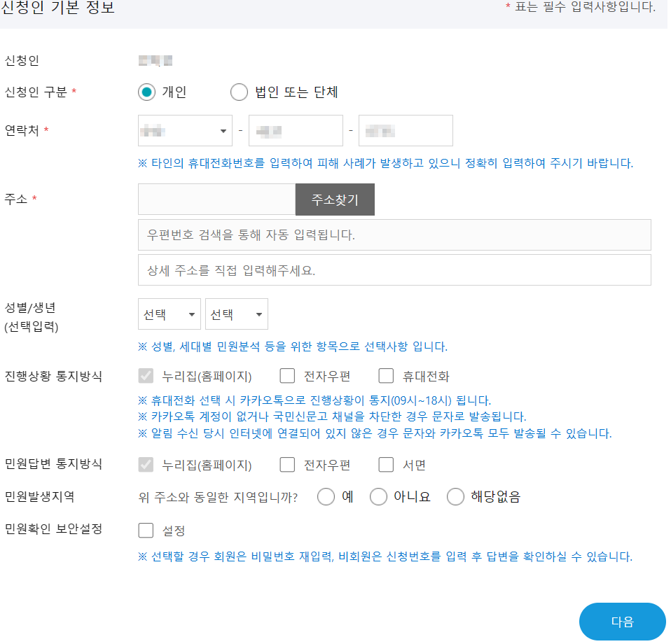The height and width of the screenshot is (644, 671).
Task: Enable 서면 reply notification checkbox
Action: [x=386, y=464]
